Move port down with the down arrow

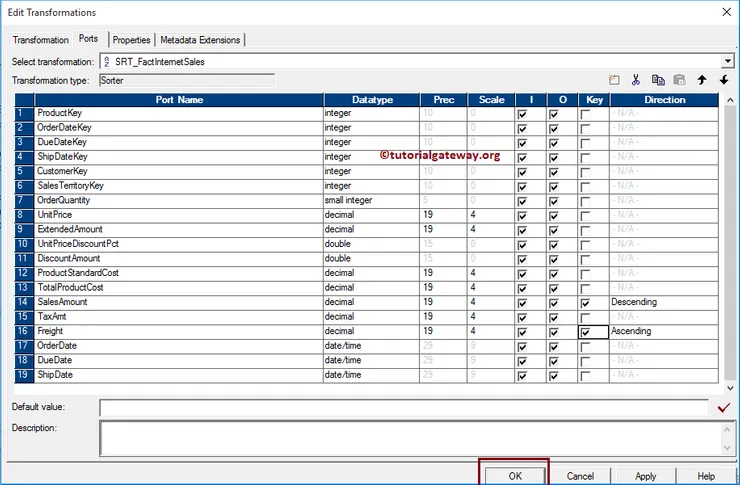click(724, 80)
